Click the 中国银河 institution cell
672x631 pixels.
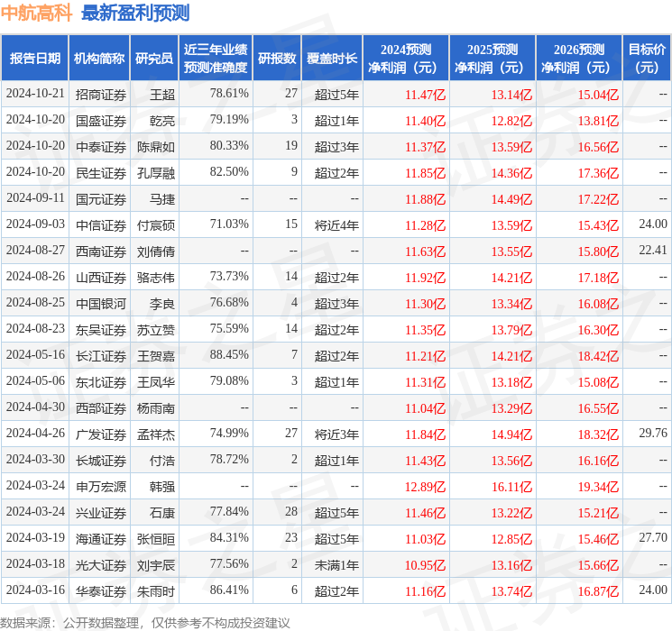[101, 304]
